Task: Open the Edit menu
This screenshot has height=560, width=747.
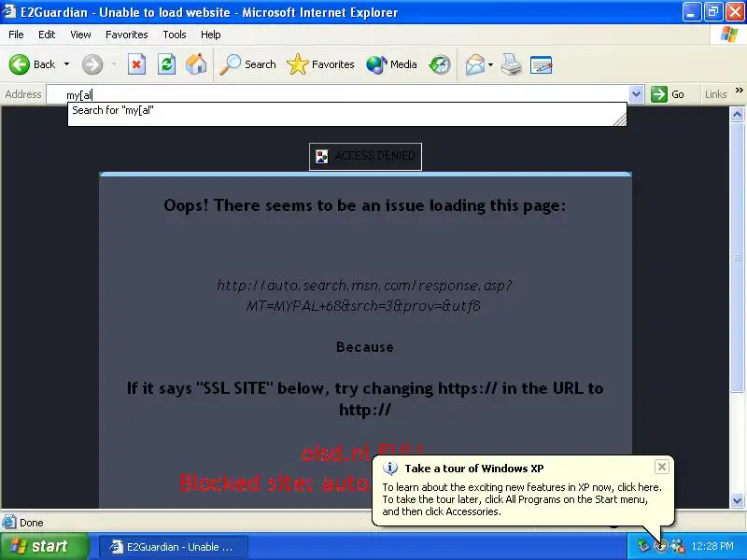Action: [47, 35]
